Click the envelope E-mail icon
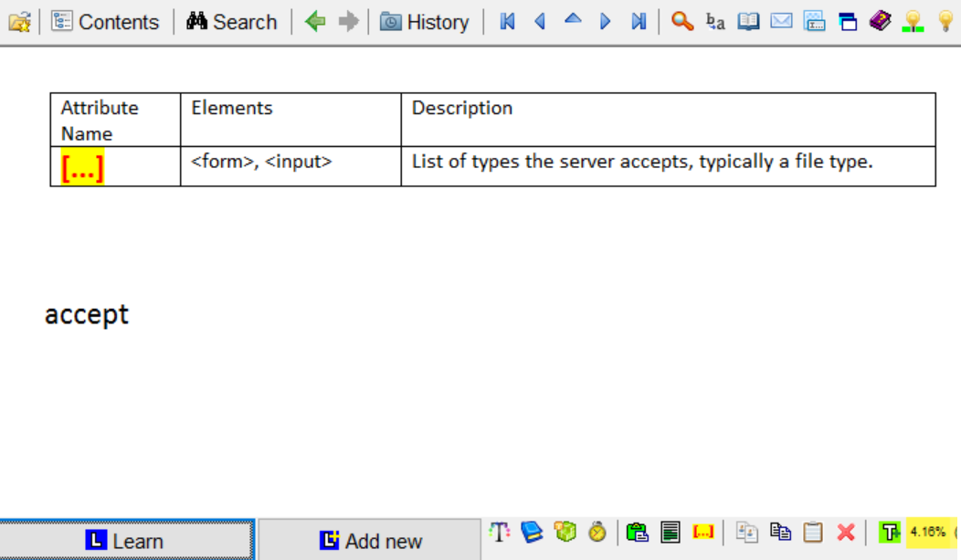Screen dimensions: 961x560 point(781,20)
